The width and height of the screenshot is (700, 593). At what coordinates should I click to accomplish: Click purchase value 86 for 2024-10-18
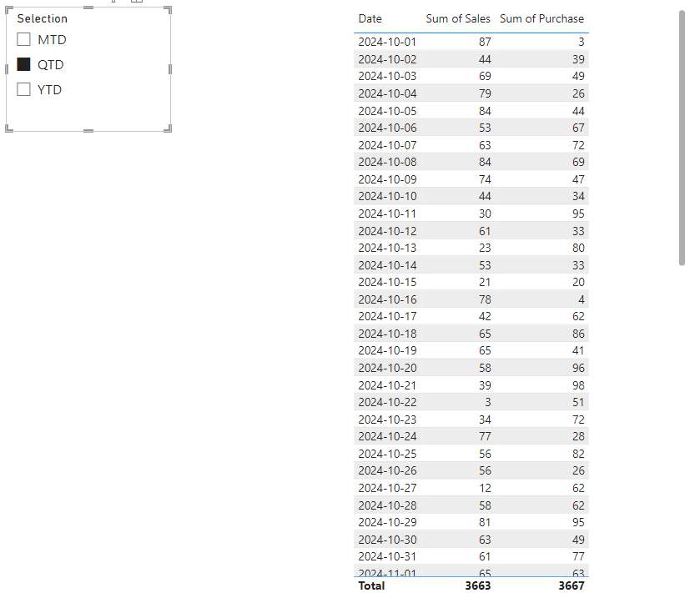tap(578, 334)
